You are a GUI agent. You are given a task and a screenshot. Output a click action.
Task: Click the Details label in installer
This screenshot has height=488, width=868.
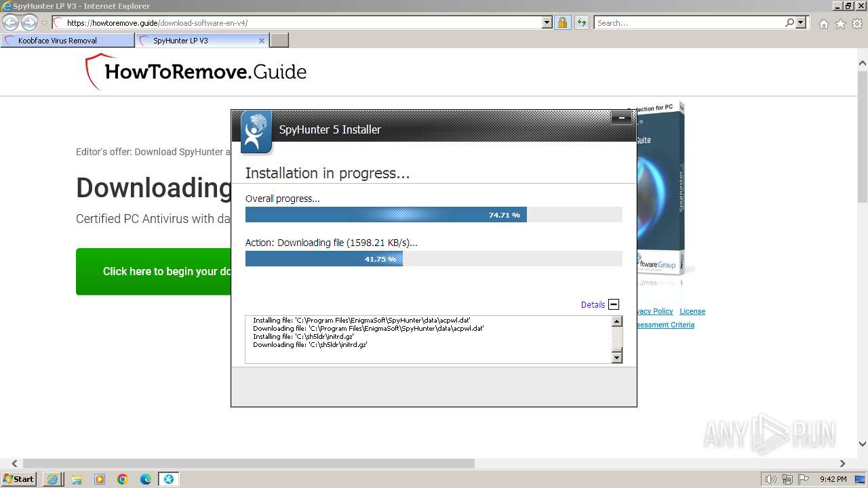593,305
